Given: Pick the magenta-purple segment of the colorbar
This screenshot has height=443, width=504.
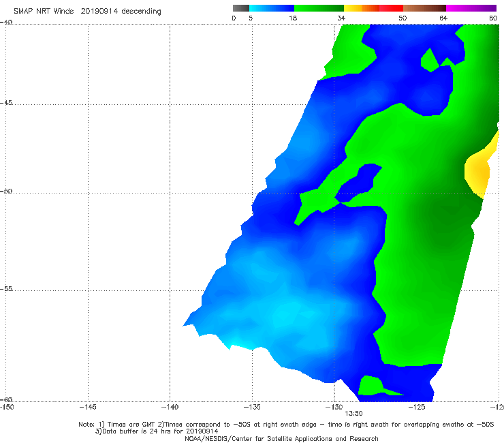Looking at the screenshot, I should point(471,8).
